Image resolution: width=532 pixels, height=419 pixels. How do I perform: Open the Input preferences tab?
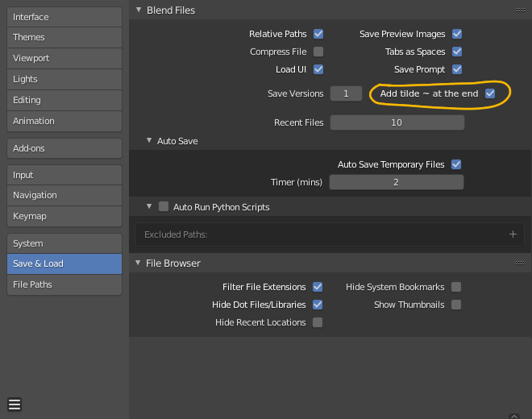(x=64, y=175)
